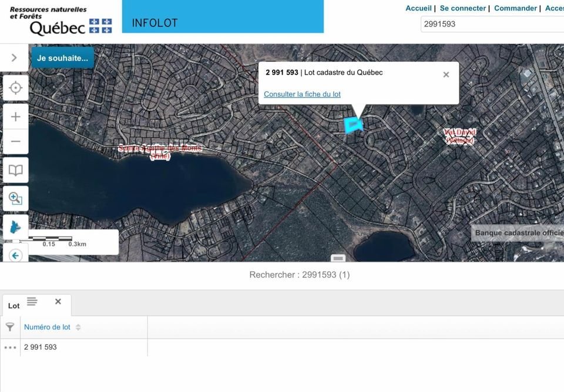The width and height of the screenshot is (564, 392).
Task: Open the map legend book icon
Action: tap(16, 170)
